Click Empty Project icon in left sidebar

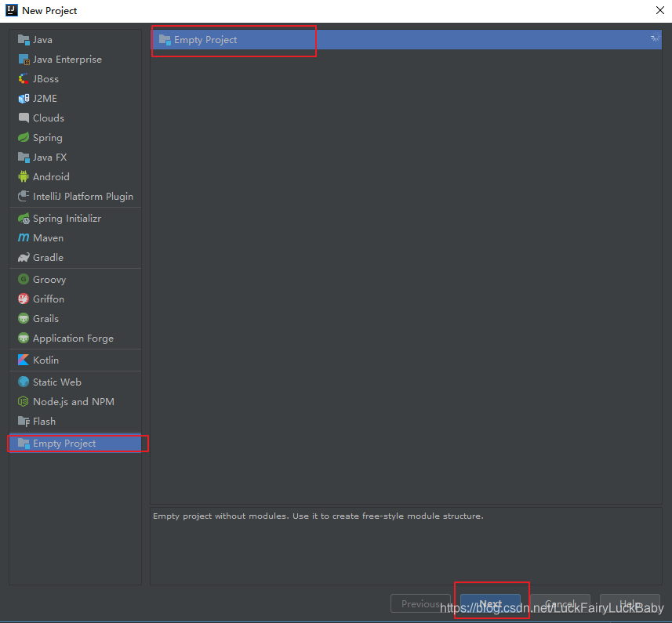click(24, 444)
